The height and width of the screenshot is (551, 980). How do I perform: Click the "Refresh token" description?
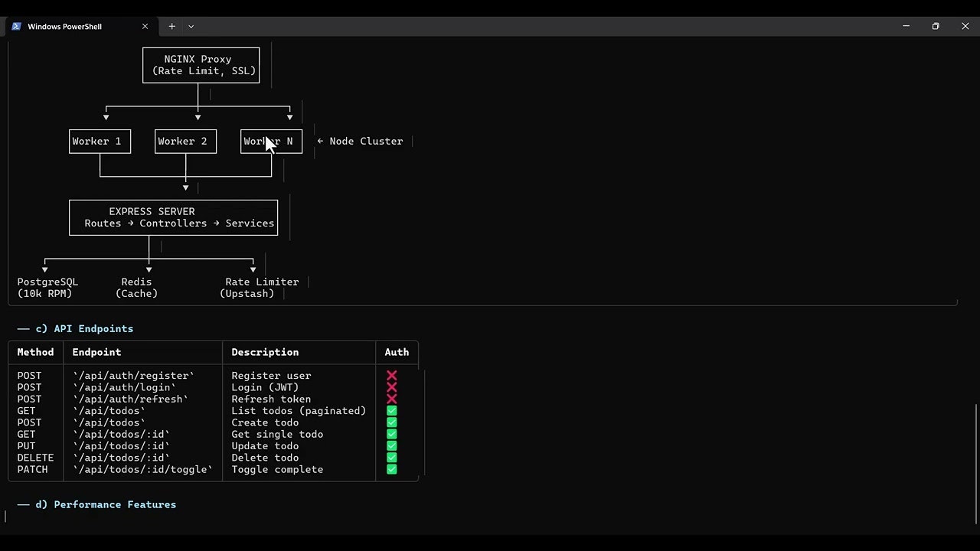pyautogui.click(x=271, y=399)
